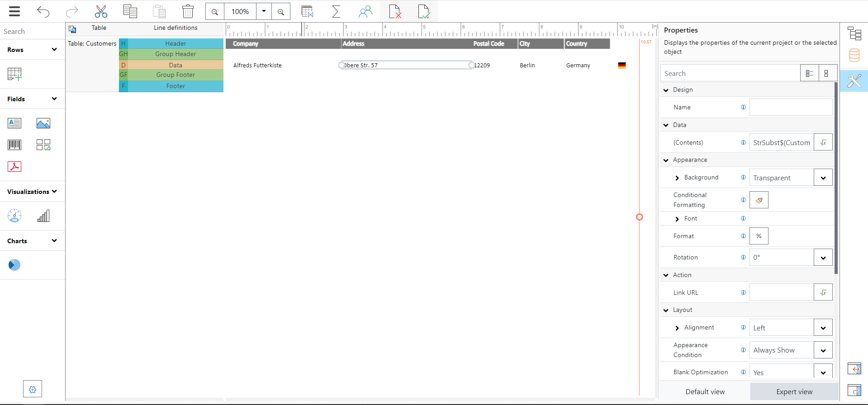
Task: Open Conditional Formatting editor
Action: (759, 200)
